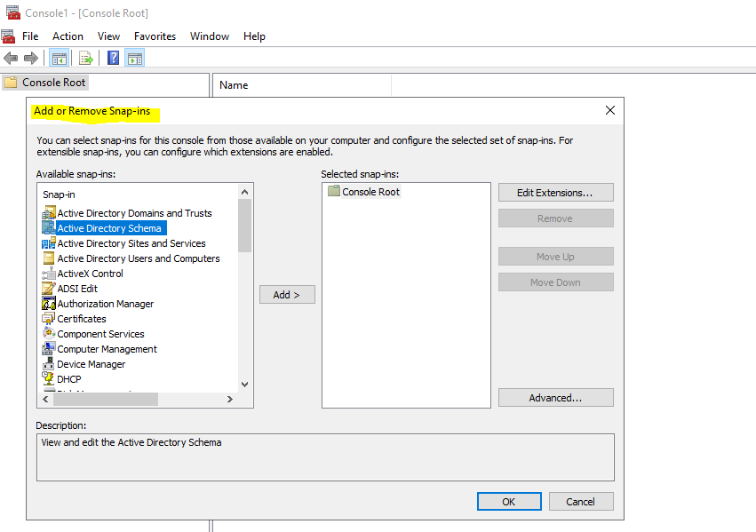Select Authorization Manager text in list
756x532 pixels.
pyautogui.click(x=106, y=304)
